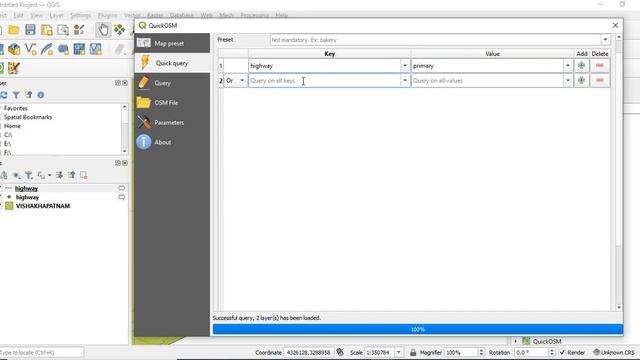The image size is (640, 360).
Task: Select the Quick query tab
Action: [172, 63]
